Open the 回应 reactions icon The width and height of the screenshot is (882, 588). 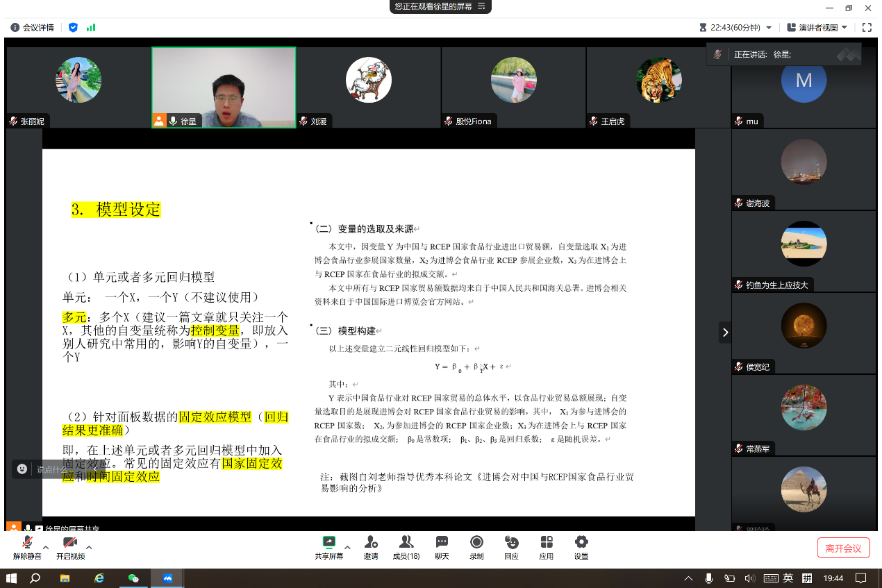click(511, 547)
